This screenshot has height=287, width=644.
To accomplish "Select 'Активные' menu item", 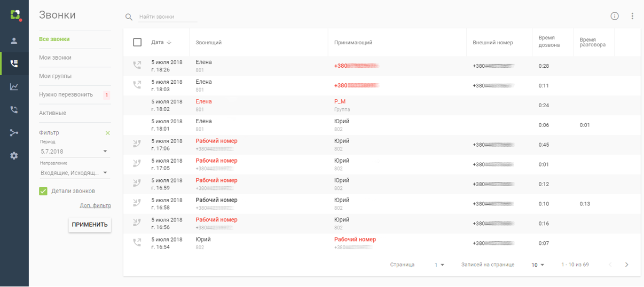I will (52, 113).
